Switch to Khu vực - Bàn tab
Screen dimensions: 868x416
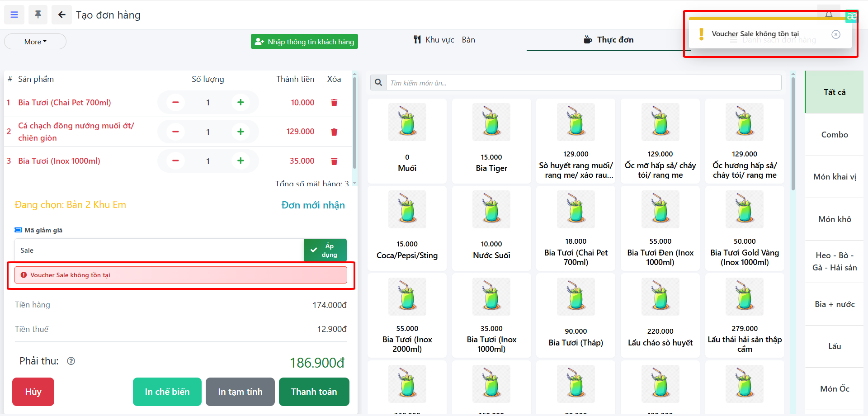(444, 40)
